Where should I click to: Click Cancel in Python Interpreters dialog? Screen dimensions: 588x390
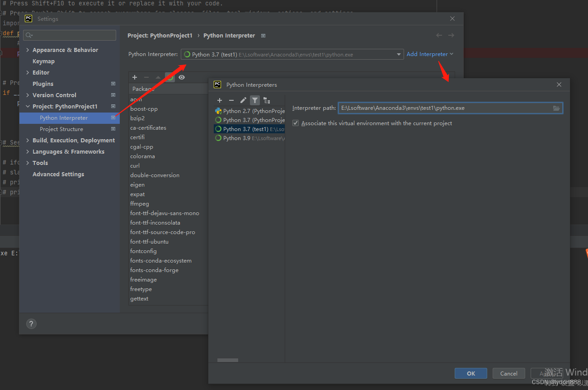pyautogui.click(x=509, y=373)
